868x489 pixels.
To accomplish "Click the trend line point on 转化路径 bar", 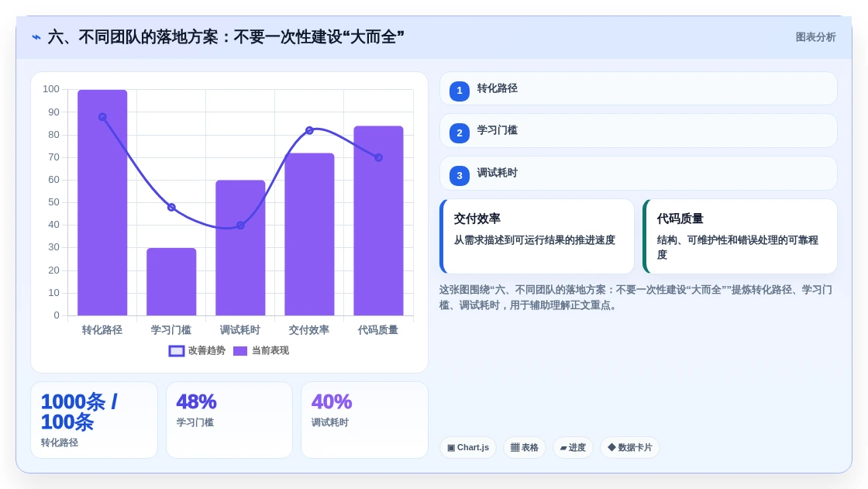I will [x=102, y=117].
